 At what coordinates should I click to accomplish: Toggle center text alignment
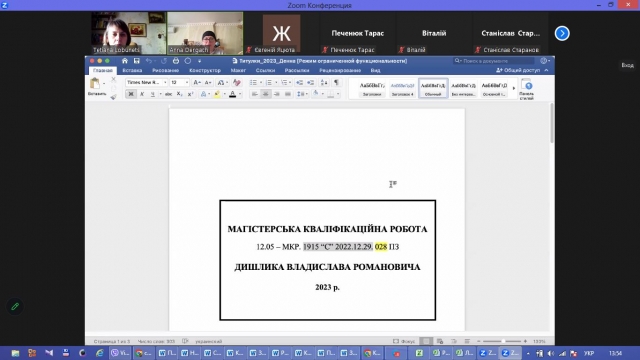click(x=265, y=94)
